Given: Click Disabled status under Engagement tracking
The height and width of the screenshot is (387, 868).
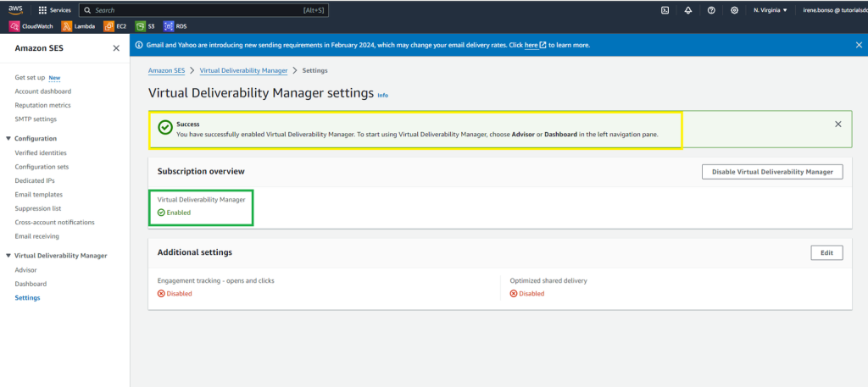Looking at the screenshot, I should (180, 294).
